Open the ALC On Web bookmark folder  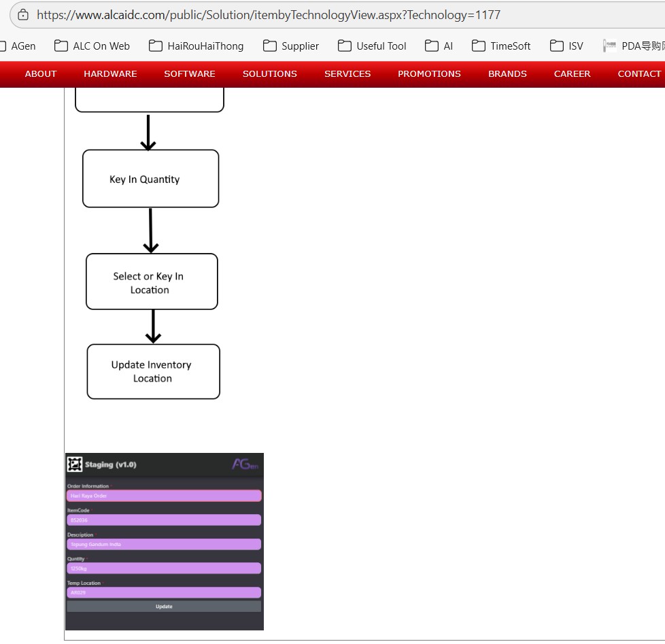(92, 46)
